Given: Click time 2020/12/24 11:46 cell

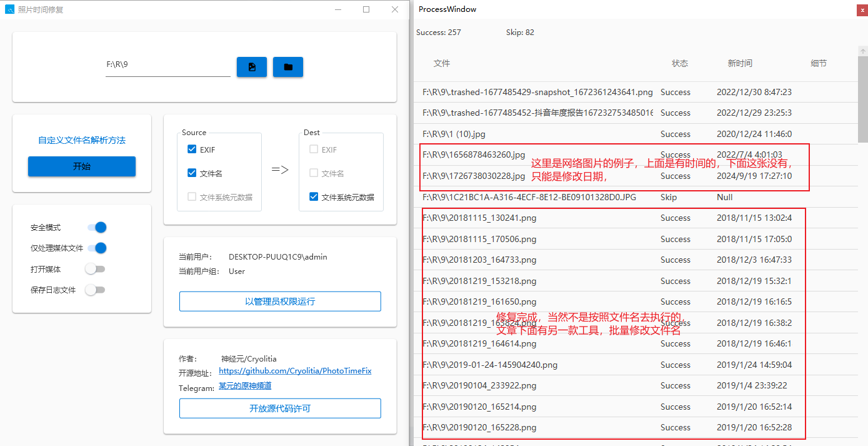Looking at the screenshot, I should [x=754, y=134].
